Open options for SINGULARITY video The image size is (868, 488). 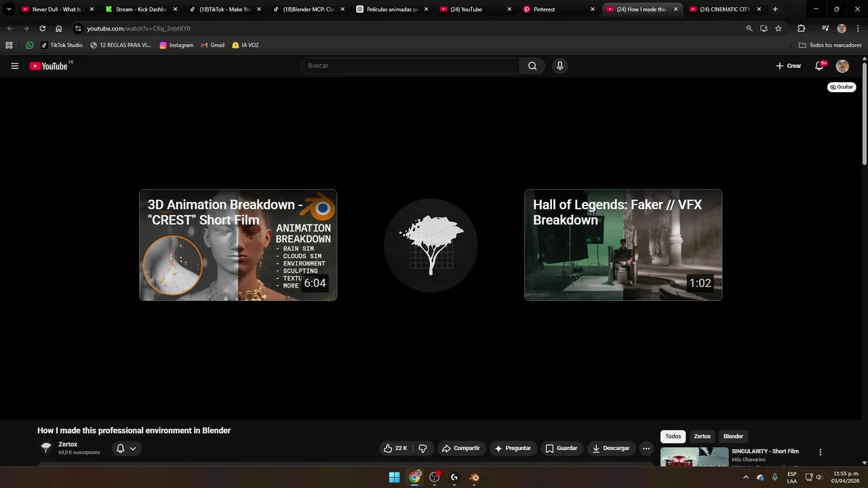click(820, 452)
